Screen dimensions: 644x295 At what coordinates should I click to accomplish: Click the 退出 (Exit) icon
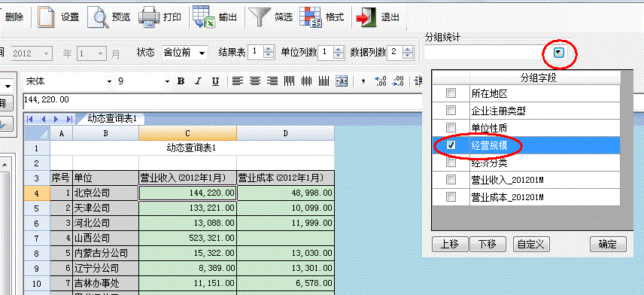coord(366,17)
